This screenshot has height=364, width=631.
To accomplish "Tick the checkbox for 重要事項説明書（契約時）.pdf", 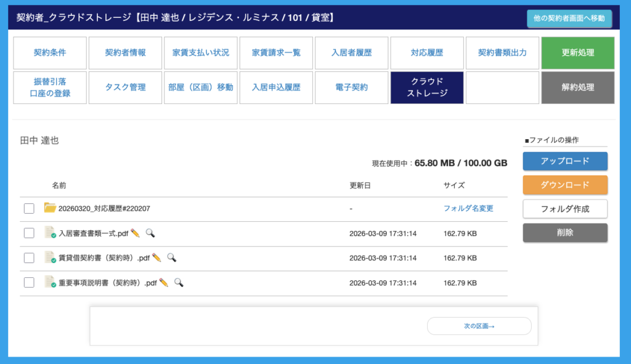I will coord(29,282).
